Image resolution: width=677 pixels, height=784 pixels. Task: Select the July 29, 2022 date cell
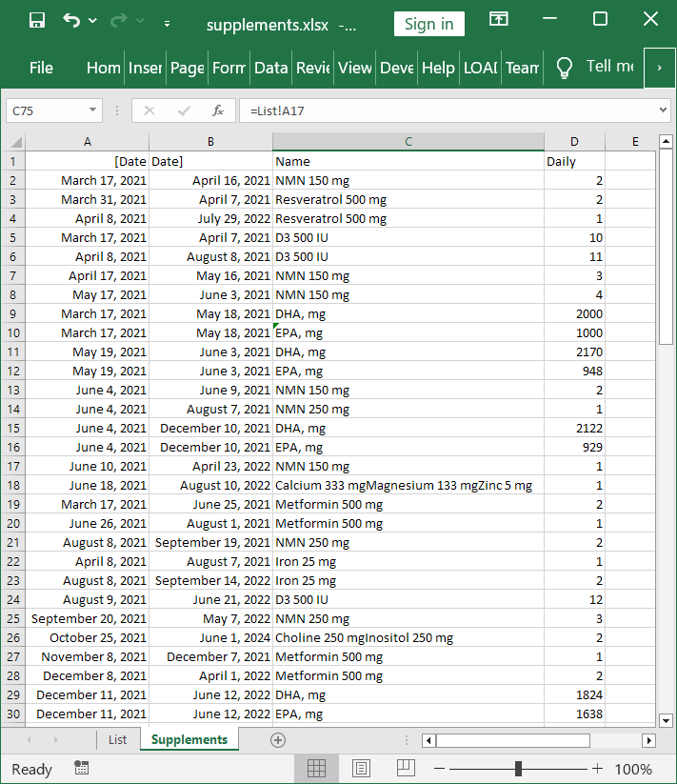tap(210, 218)
